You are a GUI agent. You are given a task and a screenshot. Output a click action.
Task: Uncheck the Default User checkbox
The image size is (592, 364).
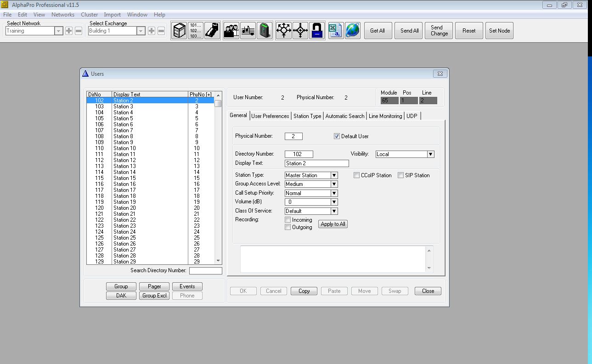click(x=337, y=136)
